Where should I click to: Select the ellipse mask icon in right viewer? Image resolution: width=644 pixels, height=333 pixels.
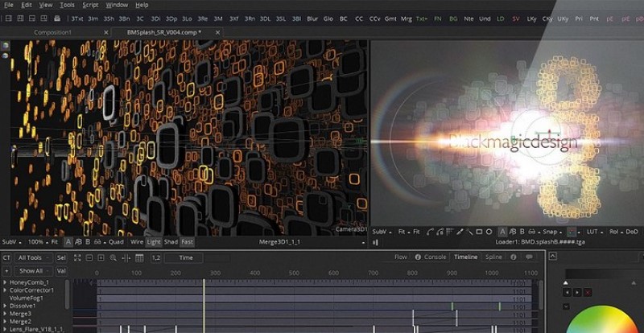click(489, 232)
